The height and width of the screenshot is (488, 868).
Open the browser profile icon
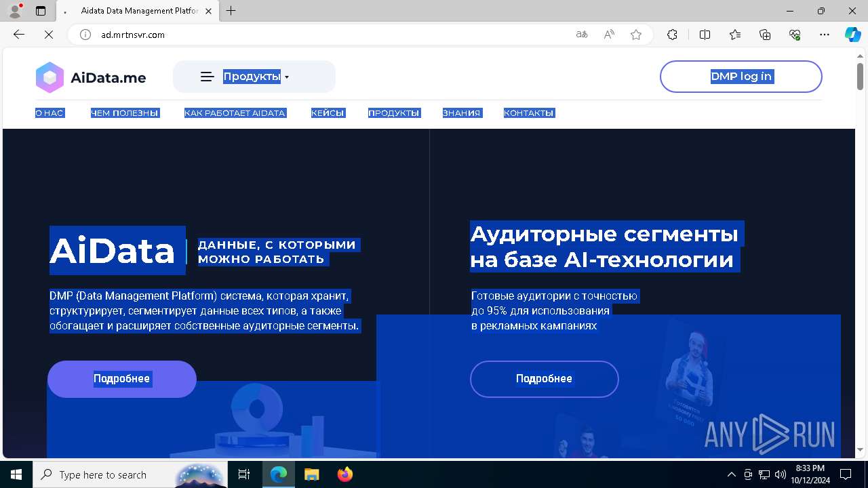[x=15, y=11]
